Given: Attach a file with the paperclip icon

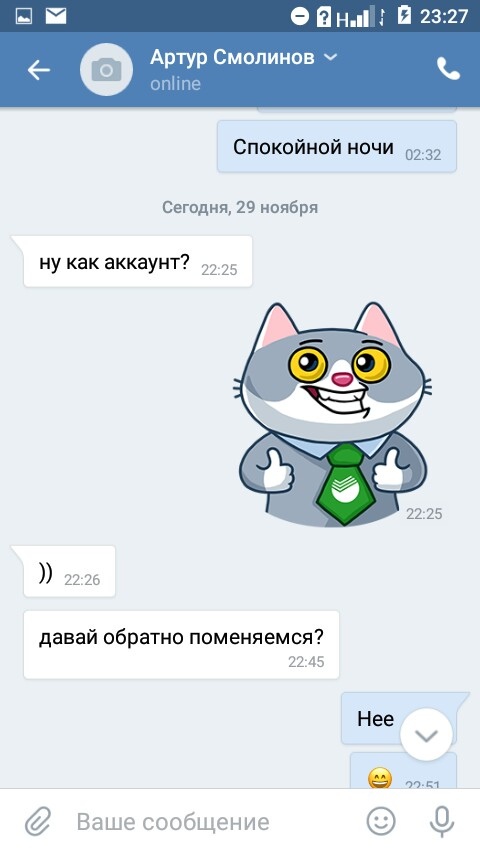Looking at the screenshot, I should tap(38, 821).
